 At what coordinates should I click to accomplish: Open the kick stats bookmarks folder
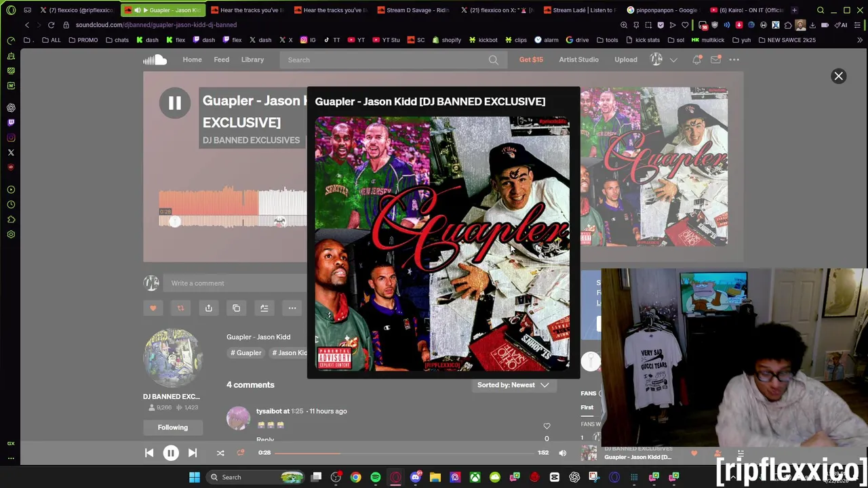pyautogui.click(x=643, y=40)
